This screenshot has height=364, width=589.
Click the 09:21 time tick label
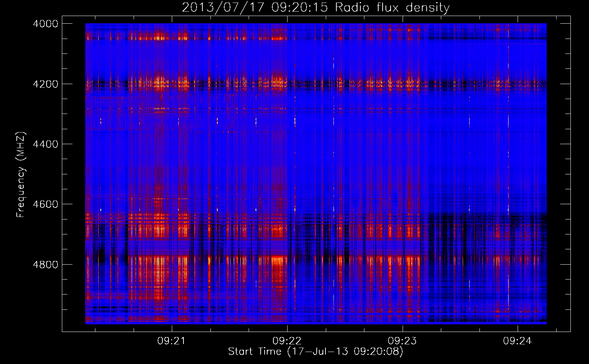click(x=171, y=341)
